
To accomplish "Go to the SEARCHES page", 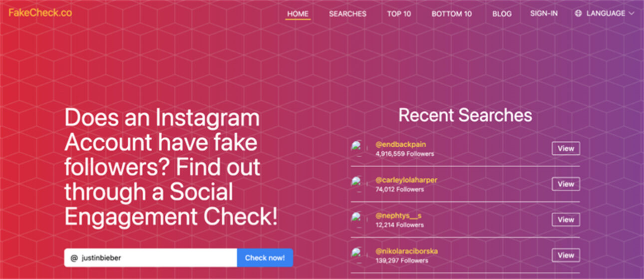I will coord(347,13).
